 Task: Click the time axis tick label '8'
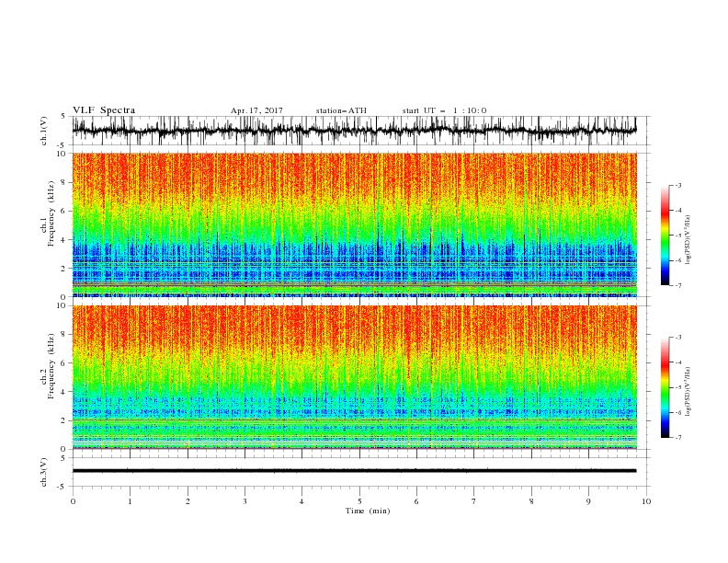pyautogui.click(x=531, y=501)
